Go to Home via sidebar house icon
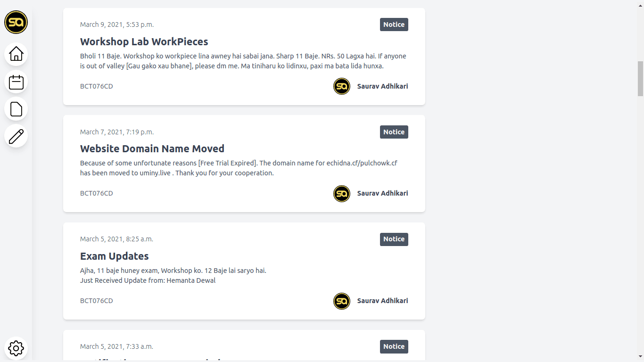This screenshot has height=362, width=644. (x=16, y=54)
